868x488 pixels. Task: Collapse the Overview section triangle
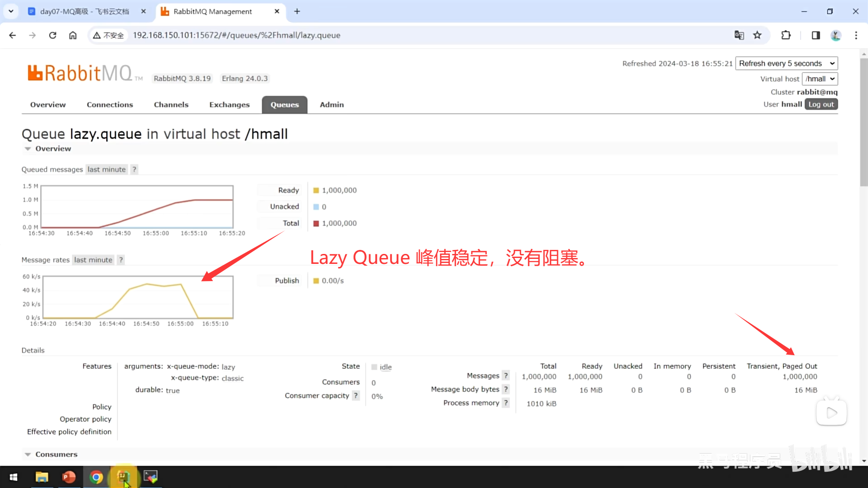tap(28, 149)
